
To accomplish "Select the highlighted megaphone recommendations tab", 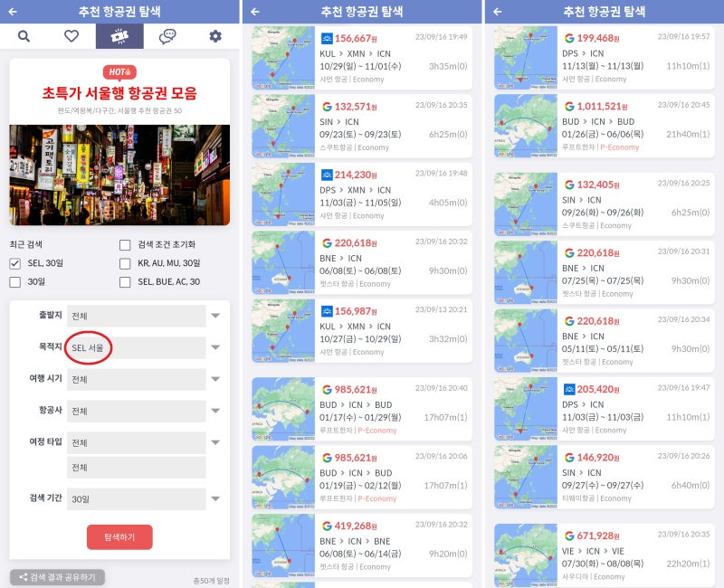I will pos(119,37).
